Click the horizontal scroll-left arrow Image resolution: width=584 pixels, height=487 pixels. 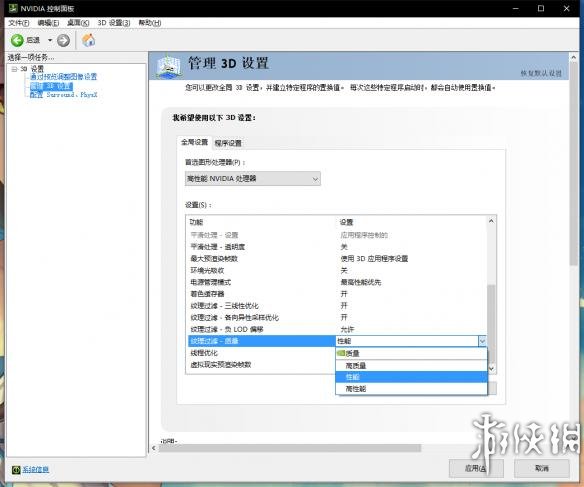154,448
